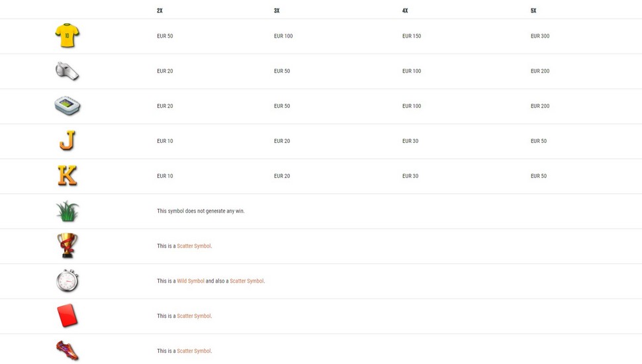The image size is (642, 364).
Task: Click the orange letter K symbol
Action: tap(67, 175)
